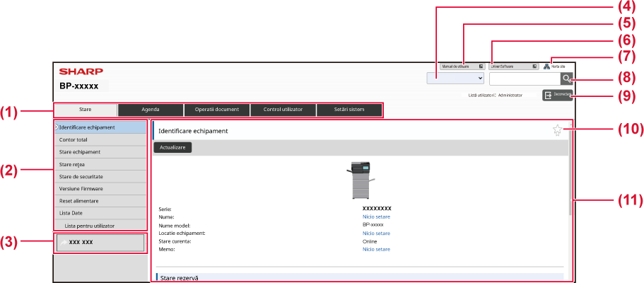Click the XXX XXX shortcut button
This screenshot has width=644, height=283.
tap(100, 243)
